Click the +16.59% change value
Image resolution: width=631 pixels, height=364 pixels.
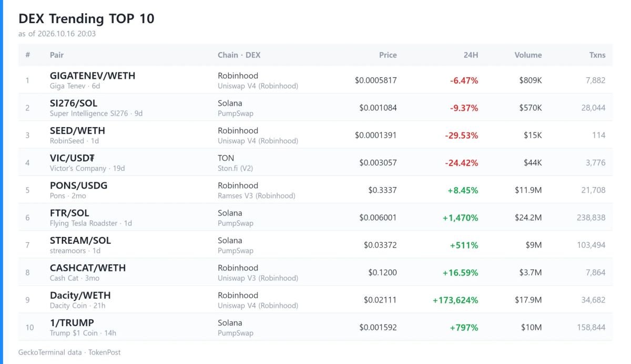[x=461, y=273]
